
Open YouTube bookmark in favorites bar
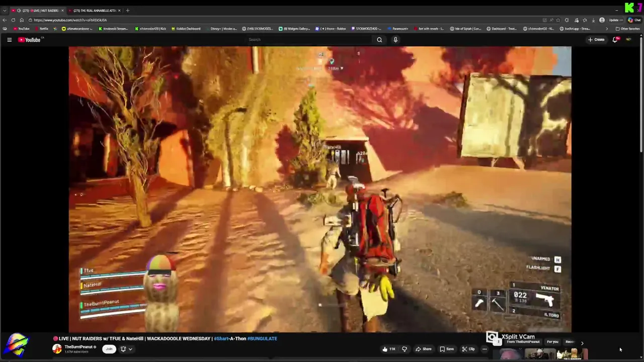click(x=22, y=29)
